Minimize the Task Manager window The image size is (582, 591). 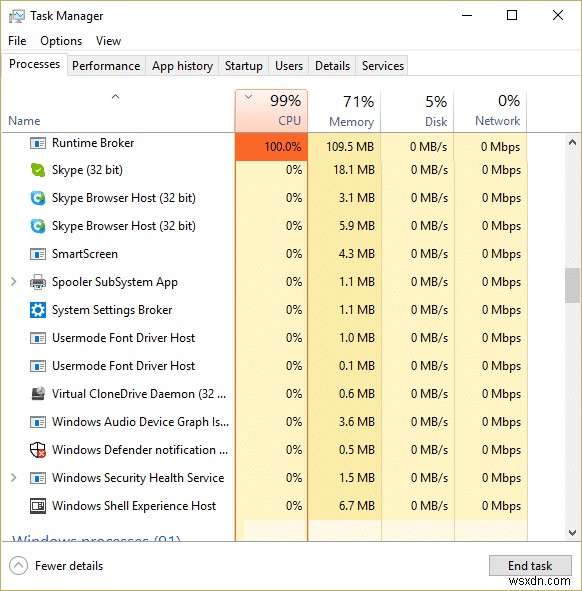point(467,15)
